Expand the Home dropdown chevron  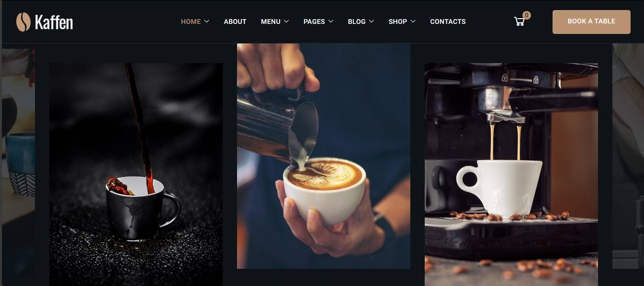(x=206, y=22)
